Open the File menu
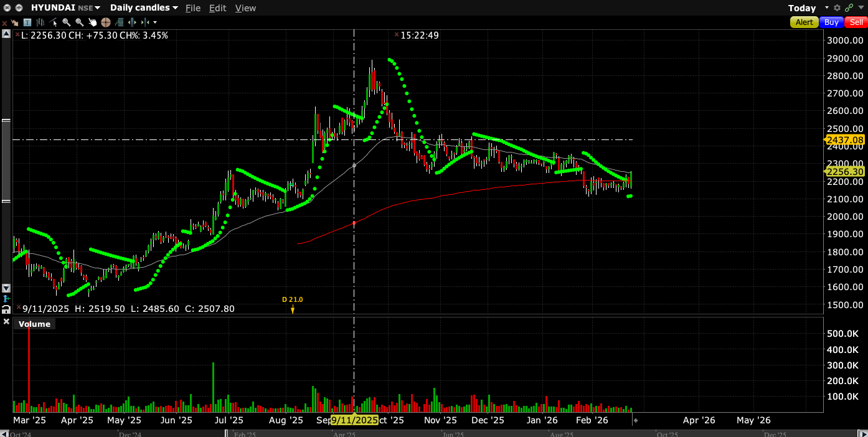868x437 pixels. point(193,8)
